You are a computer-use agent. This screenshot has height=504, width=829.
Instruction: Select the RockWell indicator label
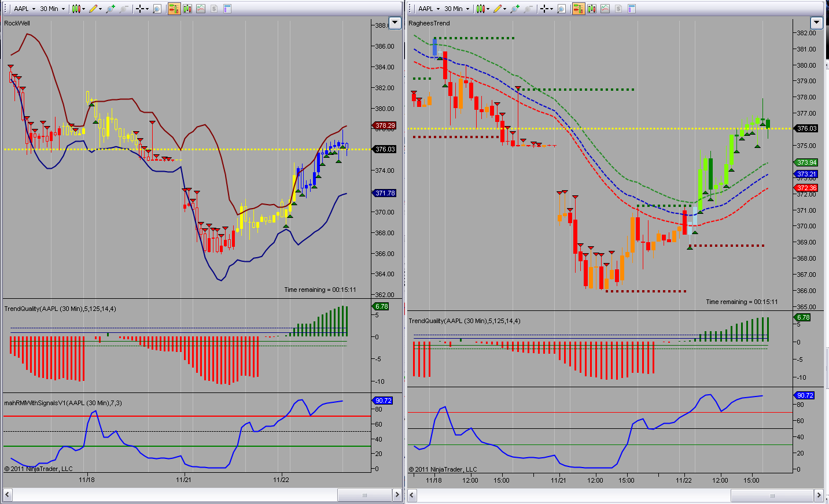17,23
